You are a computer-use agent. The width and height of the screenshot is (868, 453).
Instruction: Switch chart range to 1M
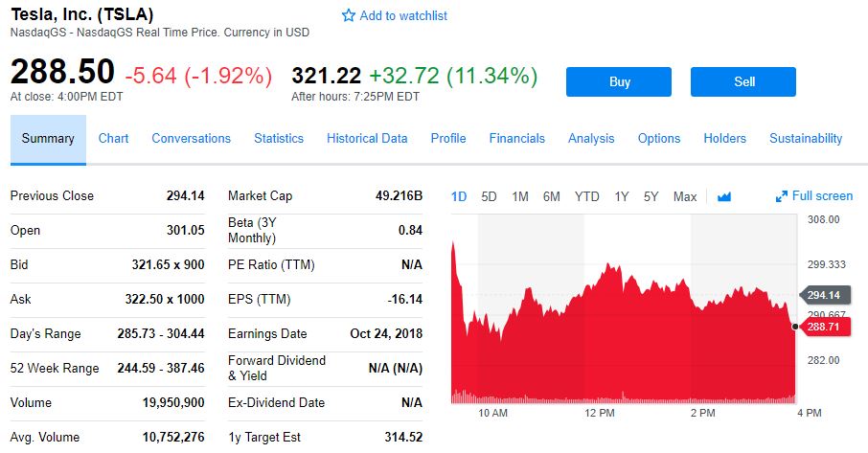coord(520,197)
